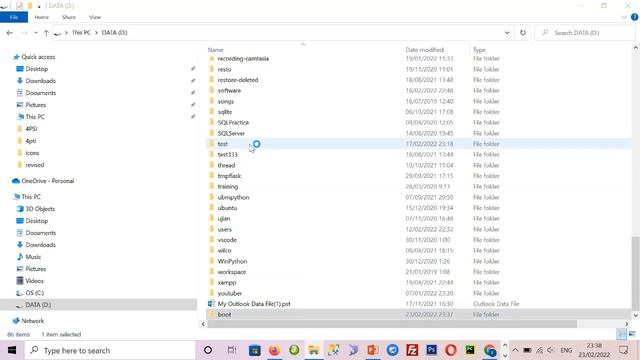640x360 pixels.
Task: Select Quick access in navigation pane
Action: click(x=38, y=57)
